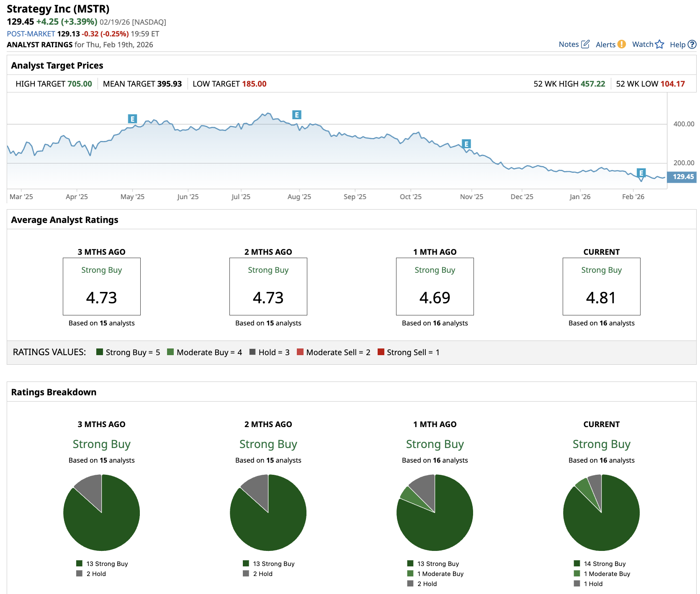The height and width of the screenshot is (594, 700).
Task: Click the Ratings Breakdown heading
Action: [x=54, y=392]
